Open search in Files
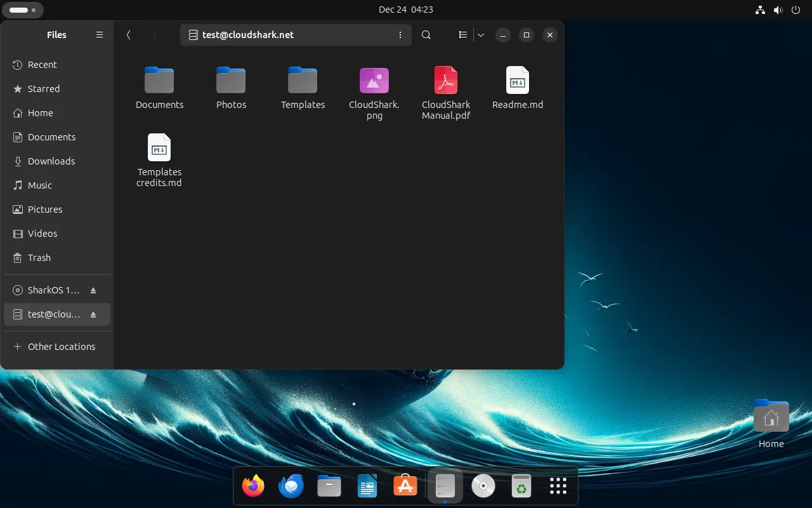The height and width of the screenshot is (508, 812). [426, 35]
